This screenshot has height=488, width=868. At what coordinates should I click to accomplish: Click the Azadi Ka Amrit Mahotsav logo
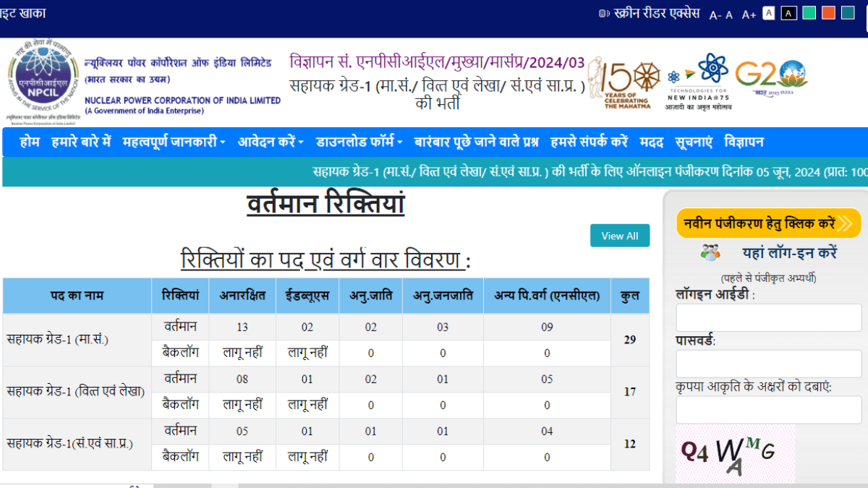coord(699,81)
